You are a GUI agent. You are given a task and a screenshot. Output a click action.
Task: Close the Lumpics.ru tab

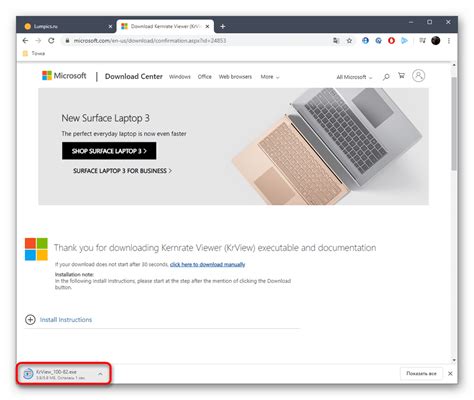(110, 26)
